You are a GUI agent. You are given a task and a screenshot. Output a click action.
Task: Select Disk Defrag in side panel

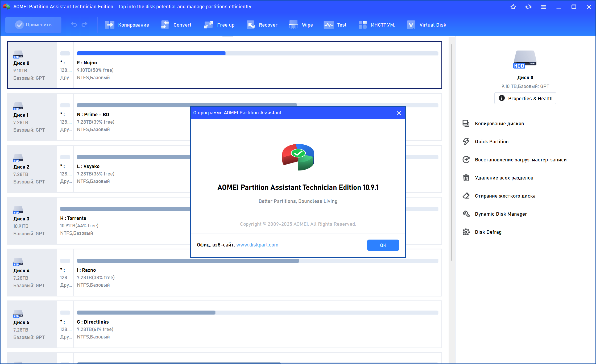tap(488, 232)
